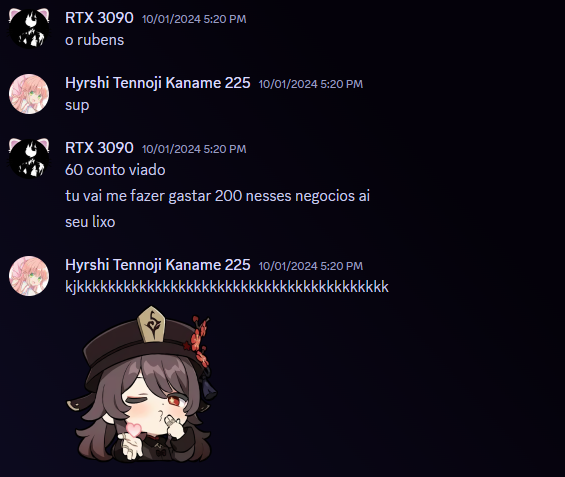
Task: Click the RTX 3090 username above 'o rubens'
Action: (x=99, y=18)
